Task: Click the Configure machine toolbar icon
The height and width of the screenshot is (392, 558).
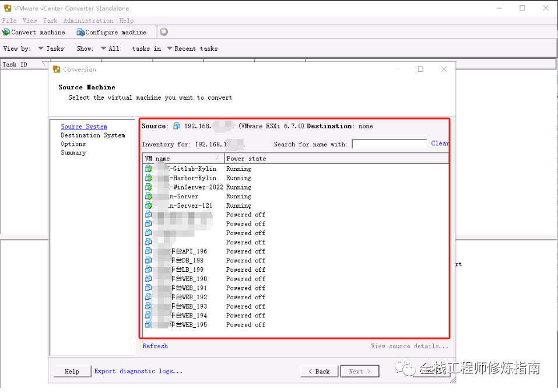Action: tap(80, 32)
